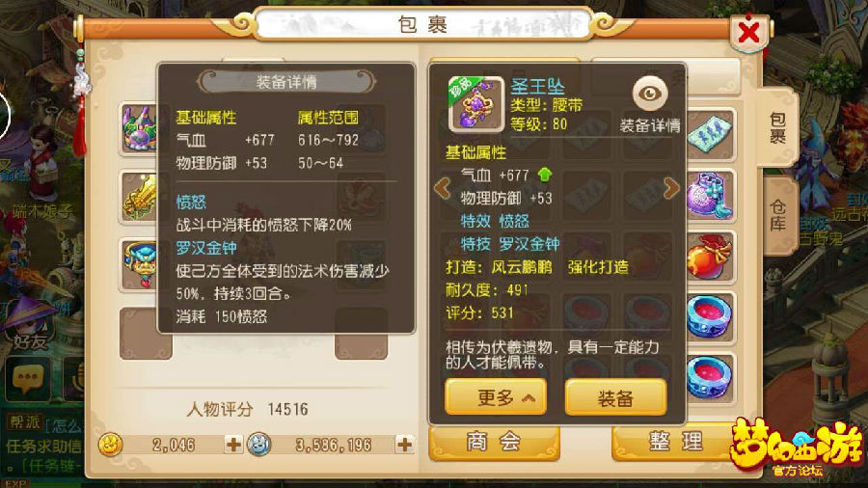868x488 pixels.
Task: Select the equipped helmet icon
Action: pos(139,129)
